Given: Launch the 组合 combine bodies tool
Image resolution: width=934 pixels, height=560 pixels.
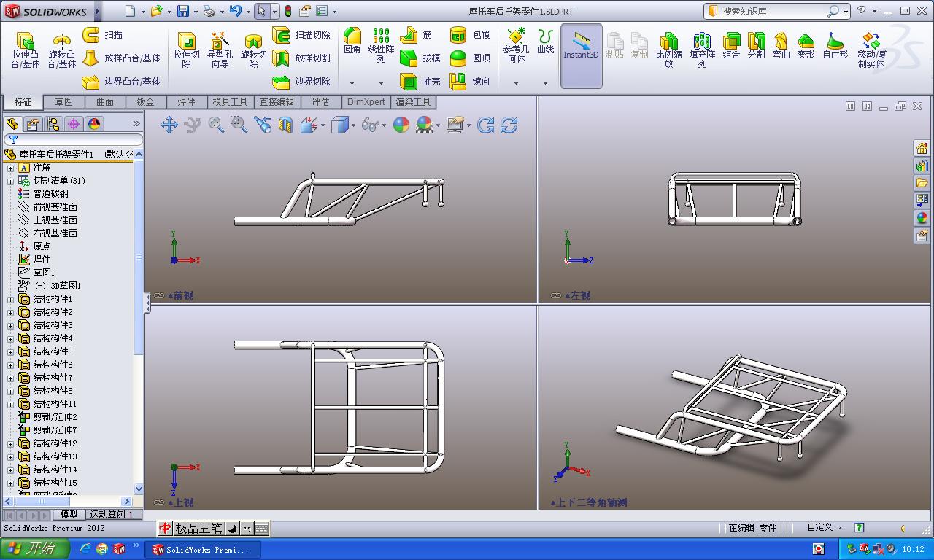Looking at the screenshot, I should [731, 45].
